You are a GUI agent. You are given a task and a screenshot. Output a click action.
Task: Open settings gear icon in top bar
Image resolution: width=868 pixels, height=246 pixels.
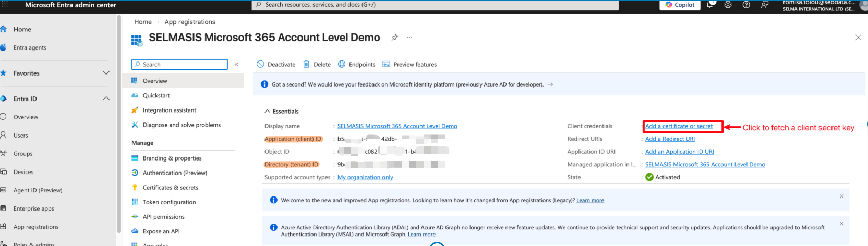click(728, 5)
